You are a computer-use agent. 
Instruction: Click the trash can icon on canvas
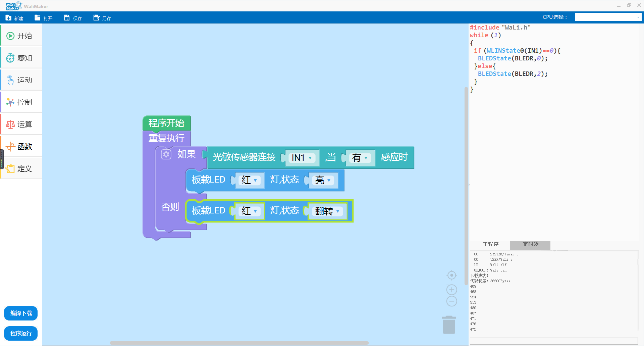449,325
